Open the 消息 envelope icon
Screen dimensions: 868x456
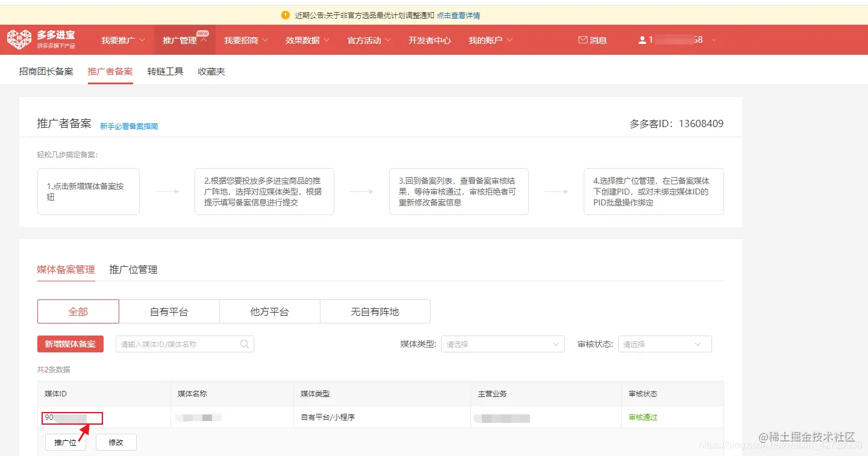[582, 40]
